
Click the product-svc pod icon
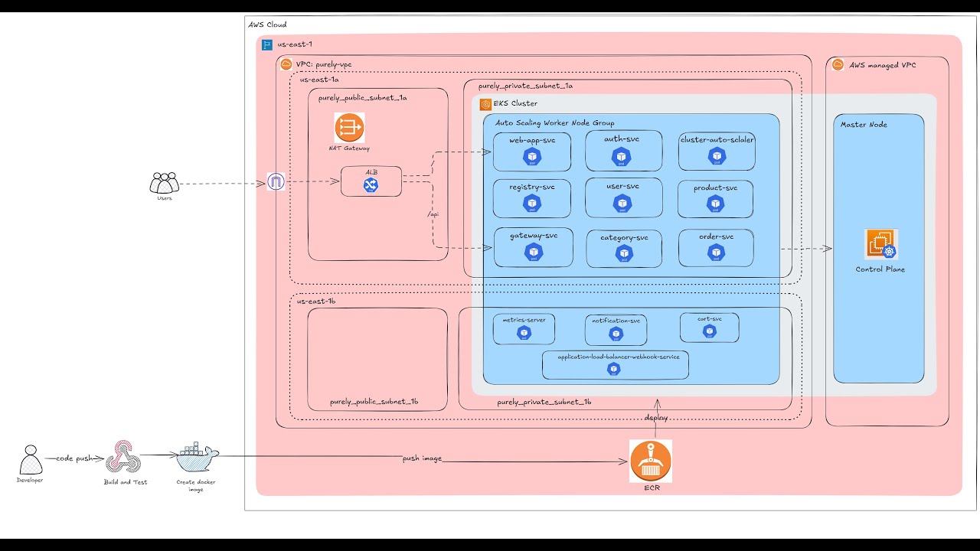[x=716, y=204]
